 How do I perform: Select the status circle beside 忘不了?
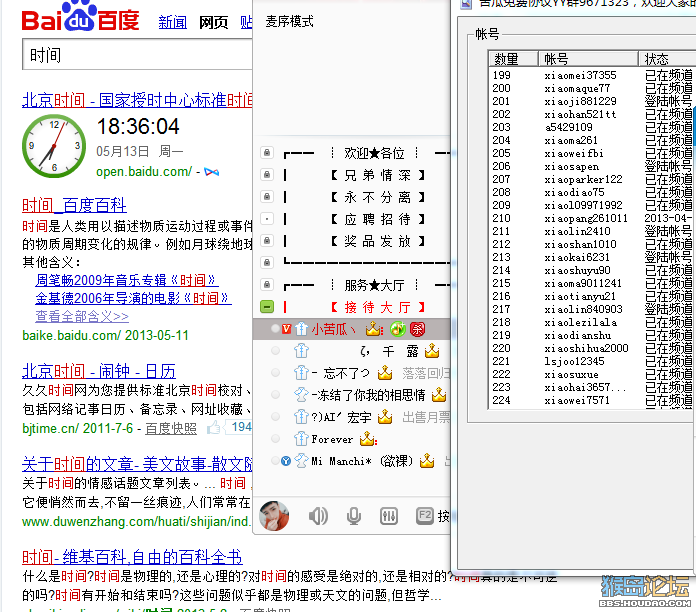(x=275, y=373)
